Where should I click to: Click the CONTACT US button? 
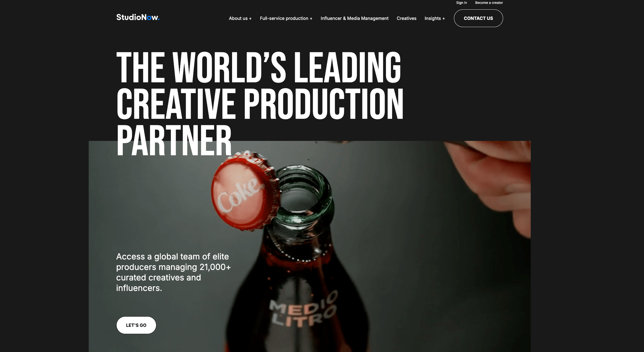coord(478,18)
